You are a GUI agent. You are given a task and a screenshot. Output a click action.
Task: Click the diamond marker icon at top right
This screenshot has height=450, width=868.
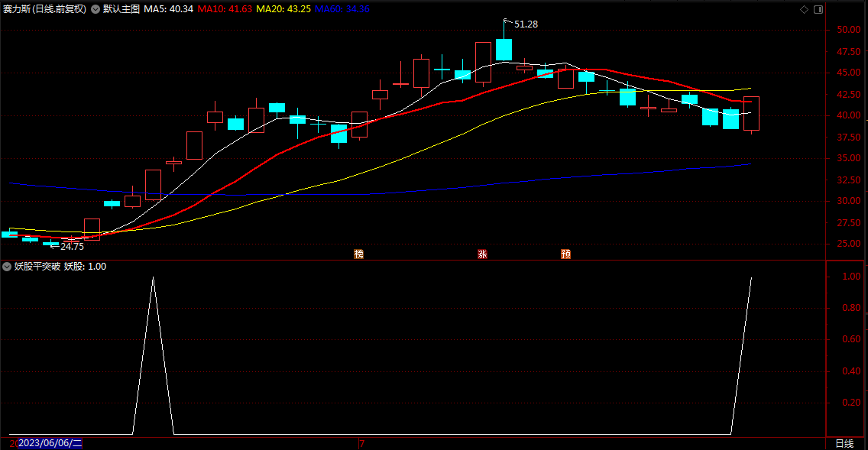[x=805, y=9]
